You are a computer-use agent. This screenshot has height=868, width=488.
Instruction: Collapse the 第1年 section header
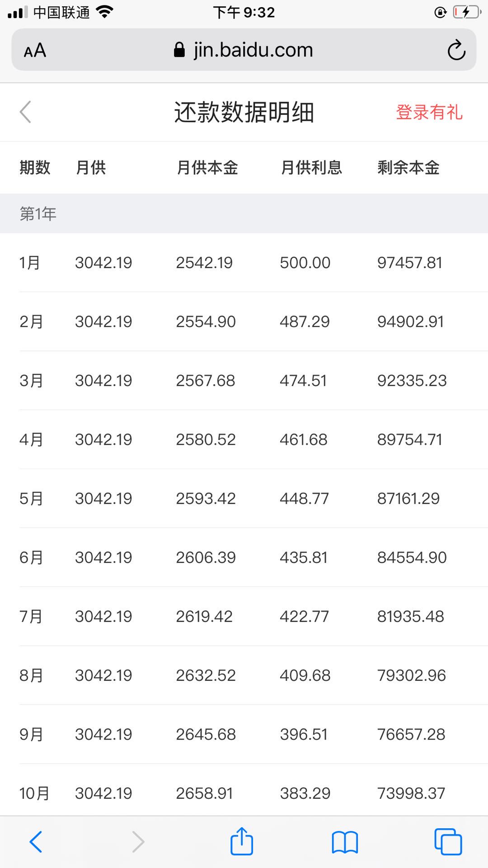tap(244, 213)
